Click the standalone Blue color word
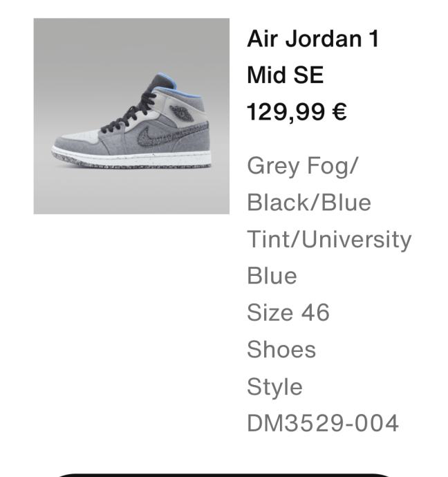This screenshot has width=448, height=477. click(272, 276)
